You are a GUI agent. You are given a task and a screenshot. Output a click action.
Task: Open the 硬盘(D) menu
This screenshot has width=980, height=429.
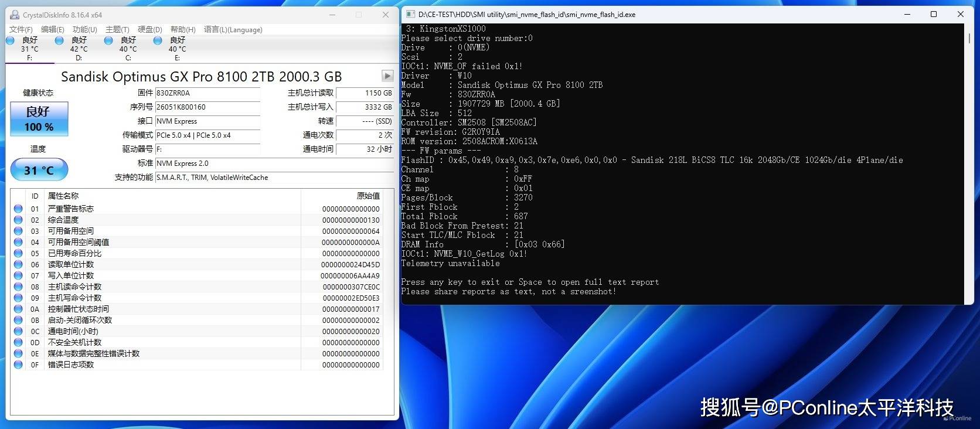coord(150,29)
